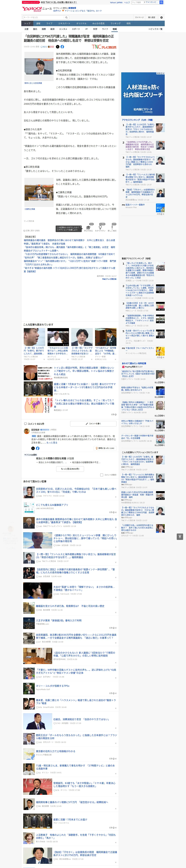Open the 経済 category tab
The image size is (186, 868).
(52, 29)
